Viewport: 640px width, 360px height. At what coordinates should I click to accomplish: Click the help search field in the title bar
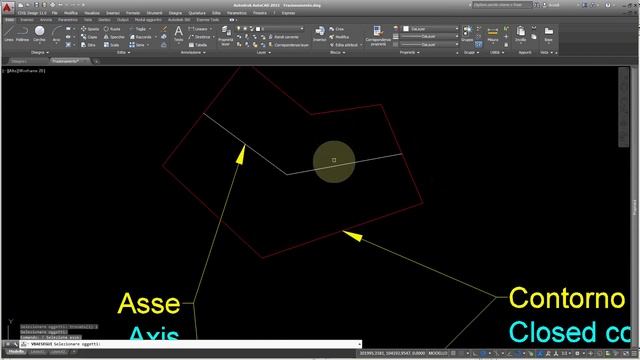coord(502,5)
